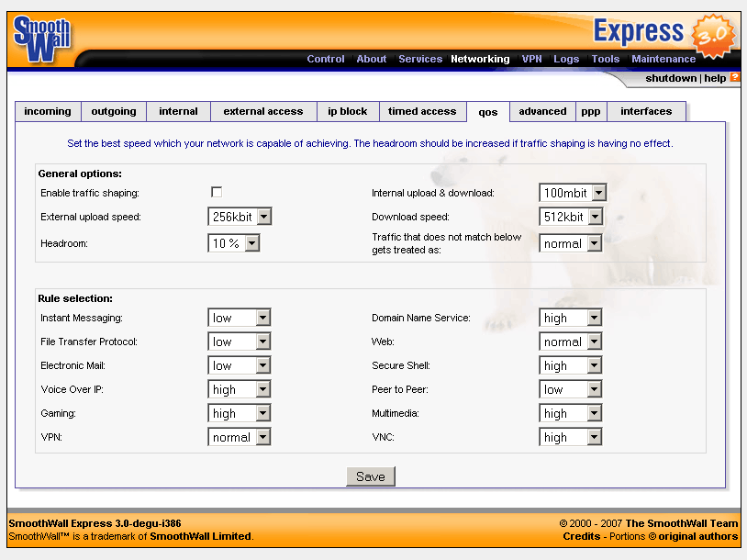Open the top VPN menu

coord(531,59)
